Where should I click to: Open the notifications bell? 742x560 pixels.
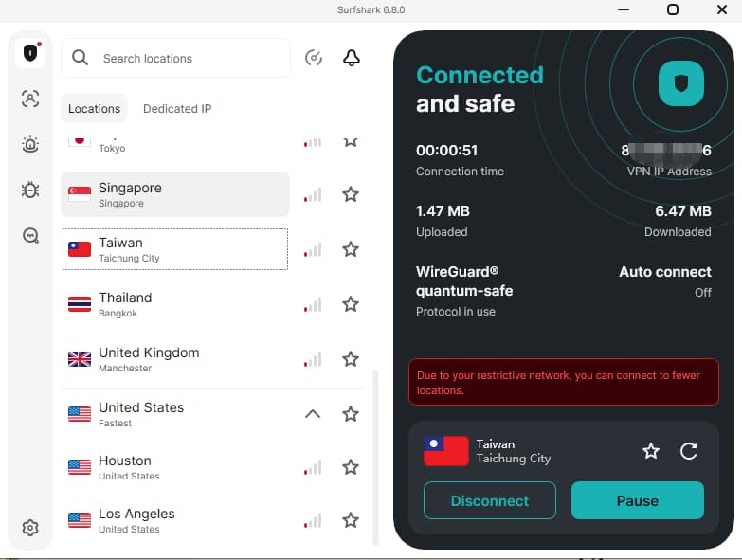click(x=352, y=58)
